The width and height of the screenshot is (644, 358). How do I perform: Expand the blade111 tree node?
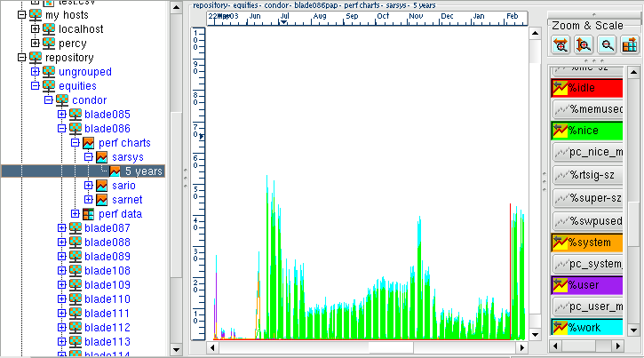tap(61, 314)
